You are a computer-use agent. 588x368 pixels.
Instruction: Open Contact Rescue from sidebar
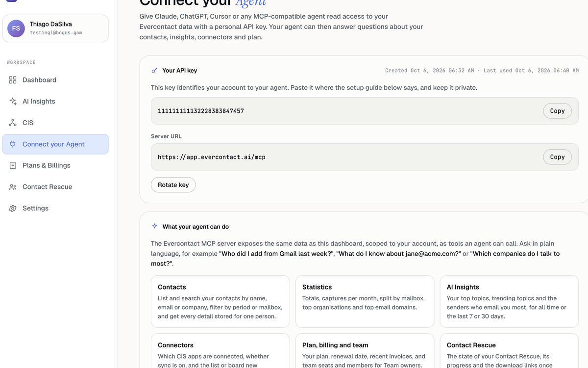[x=55, y=187]
